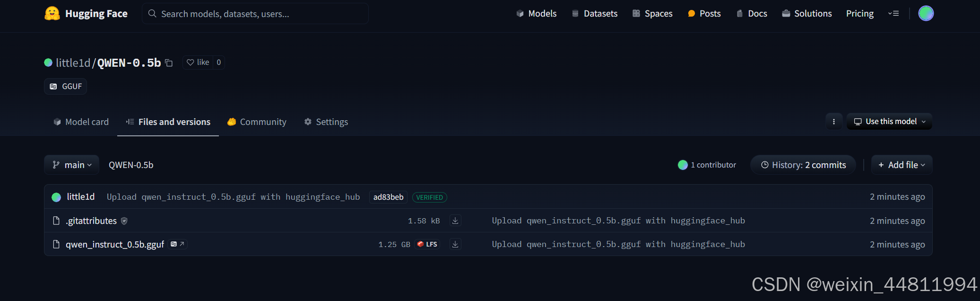Open the little1d user profile link

pos(73,62)
